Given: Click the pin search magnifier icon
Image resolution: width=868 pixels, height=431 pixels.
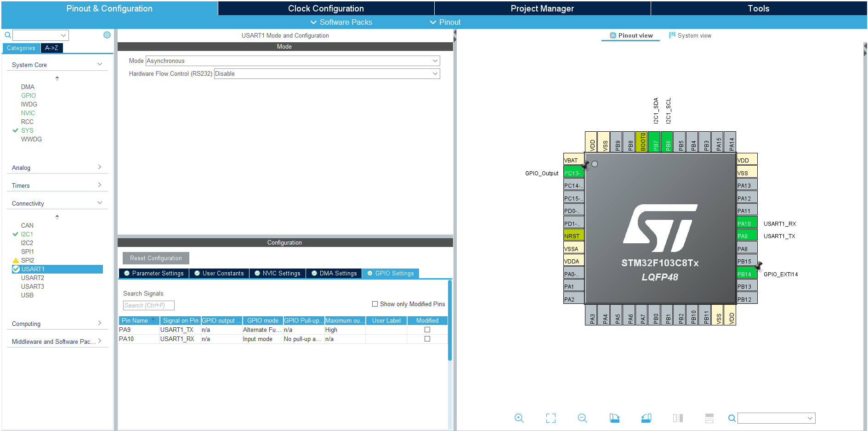Looking at the screenshot, I should pos(732,418).
